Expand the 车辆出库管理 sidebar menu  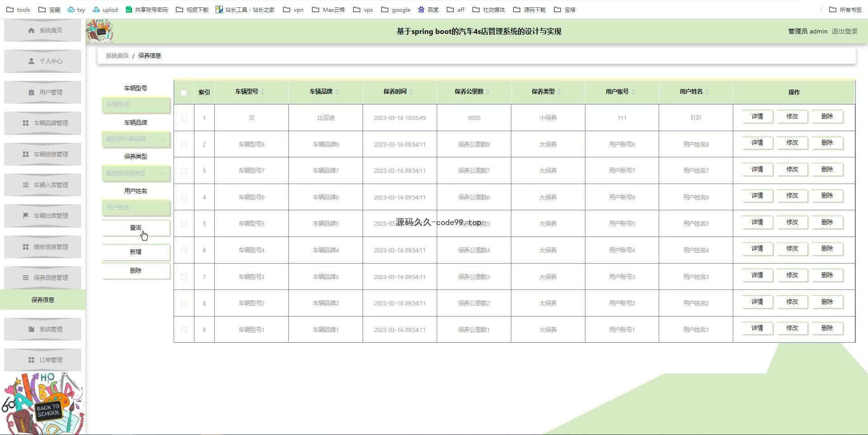[42, 216]
